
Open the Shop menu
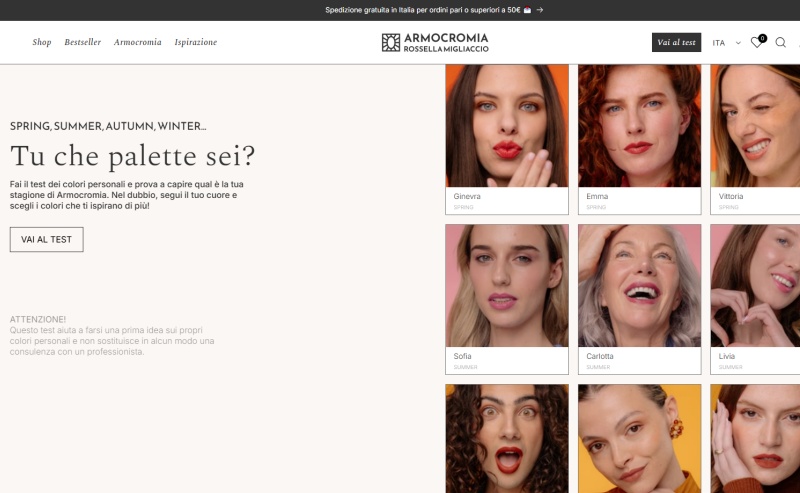(42, 42)
